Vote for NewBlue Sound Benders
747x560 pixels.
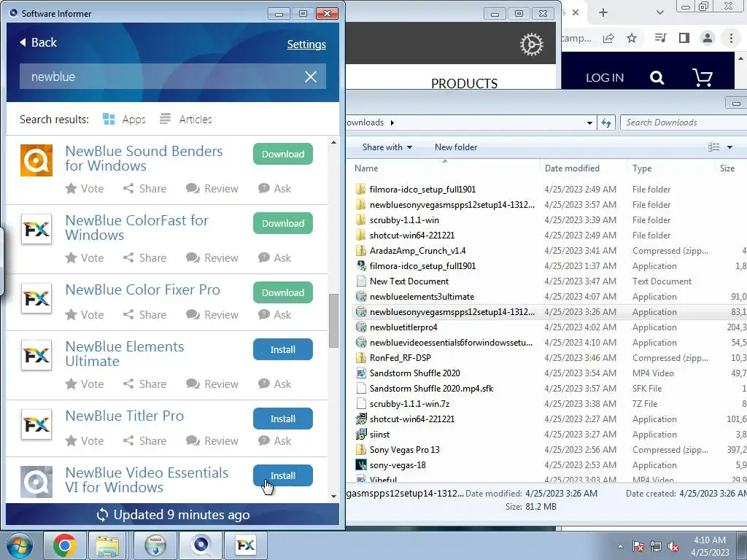(x=85, y=189)
